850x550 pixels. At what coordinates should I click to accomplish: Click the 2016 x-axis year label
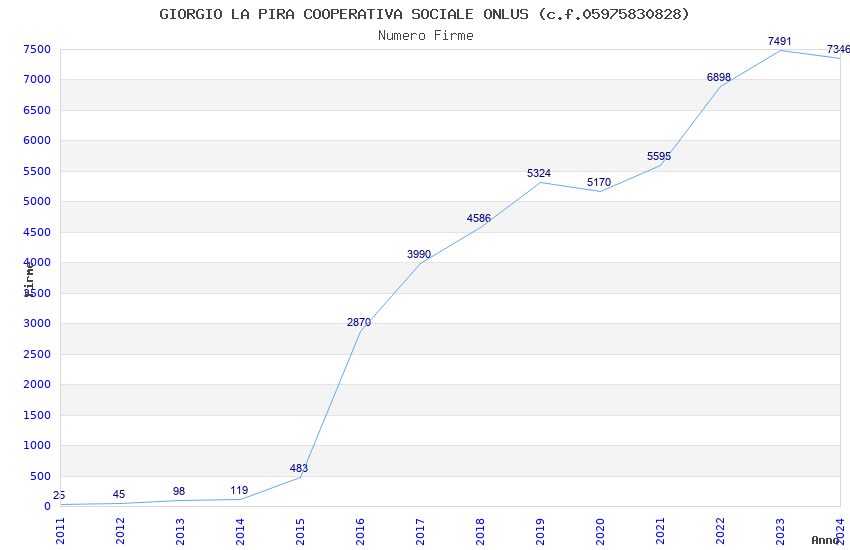[x=360, y=532]
